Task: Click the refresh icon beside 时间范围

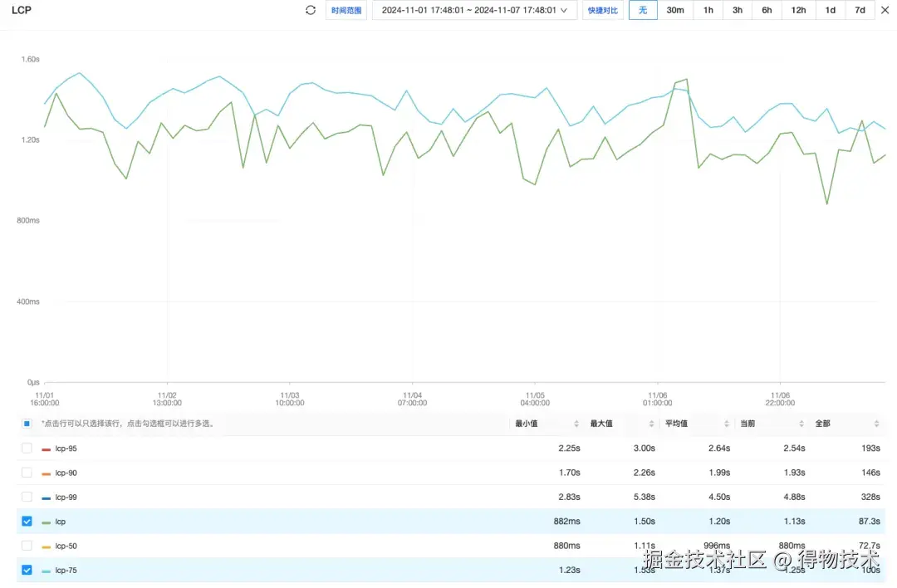Action: pyautogui.click(x=311, y=10)
